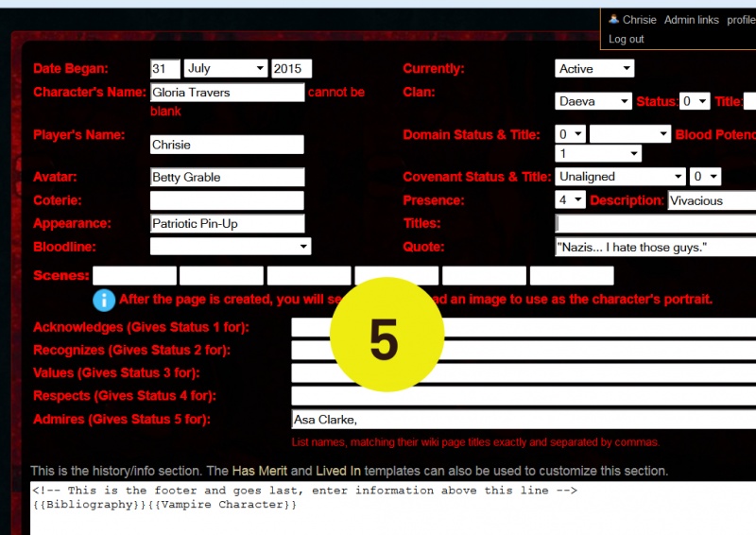Open Admin links

692,20
